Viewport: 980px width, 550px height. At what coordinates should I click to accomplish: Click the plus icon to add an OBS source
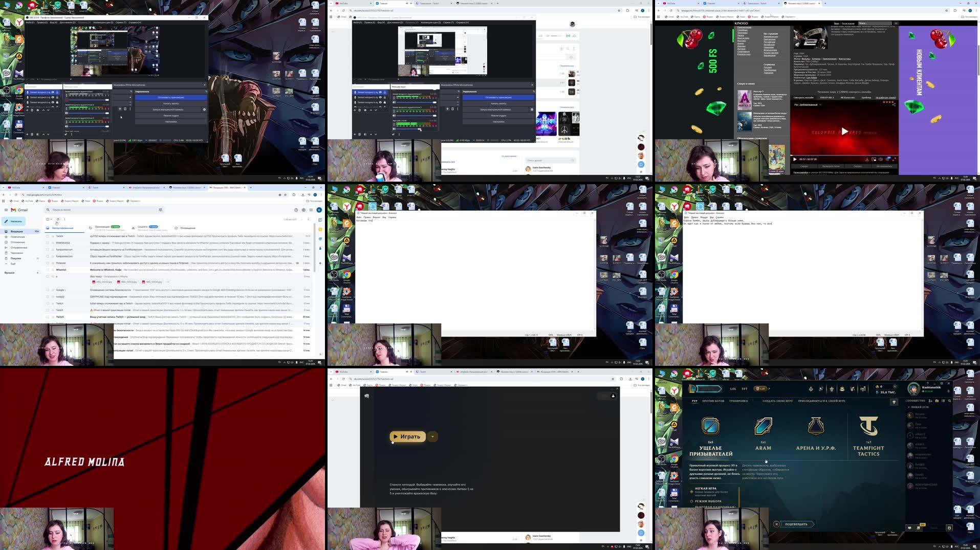click(27, 110)
